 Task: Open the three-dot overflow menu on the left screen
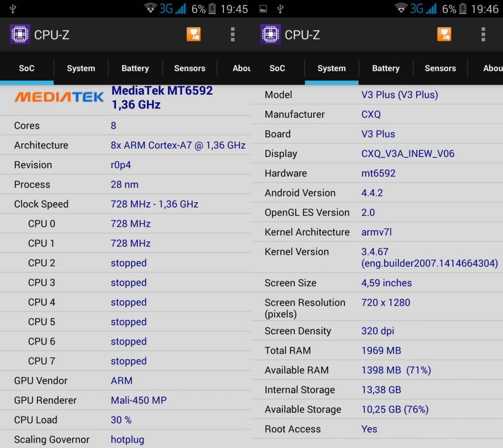[232, 34]
